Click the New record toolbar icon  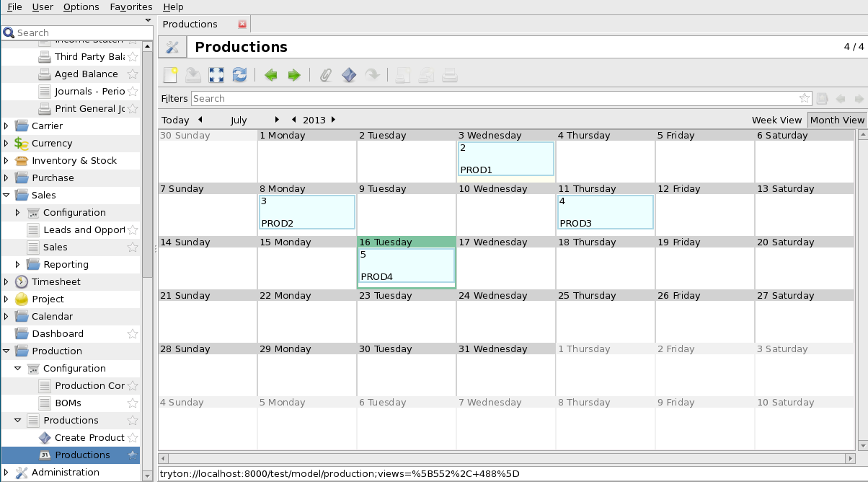point(171,75)
